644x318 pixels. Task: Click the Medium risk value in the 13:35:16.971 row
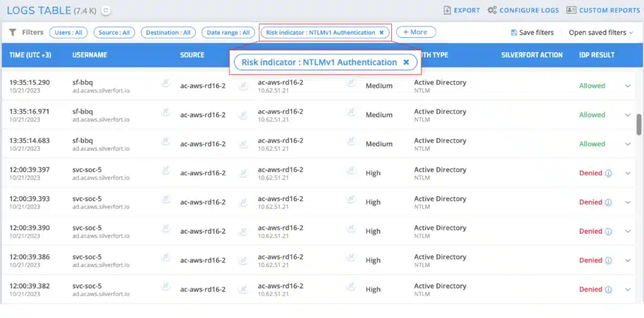pos(379,115)
